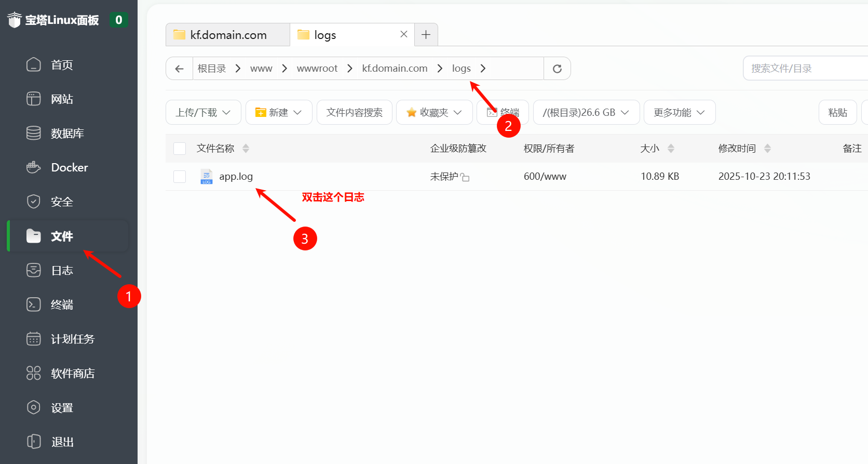Refresh the current directory listing
868x464 pixels.
click(x=557, y=69)
